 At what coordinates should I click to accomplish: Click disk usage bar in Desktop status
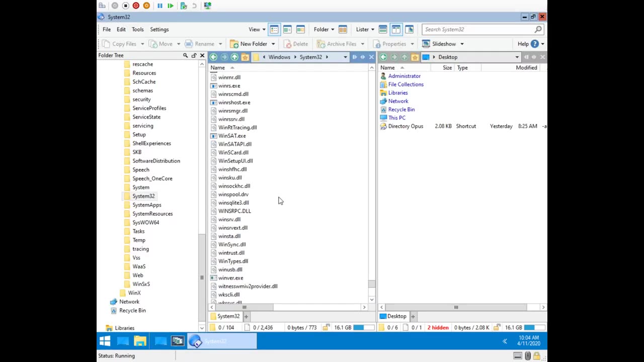pyautogui.click(x=534, y=327)
